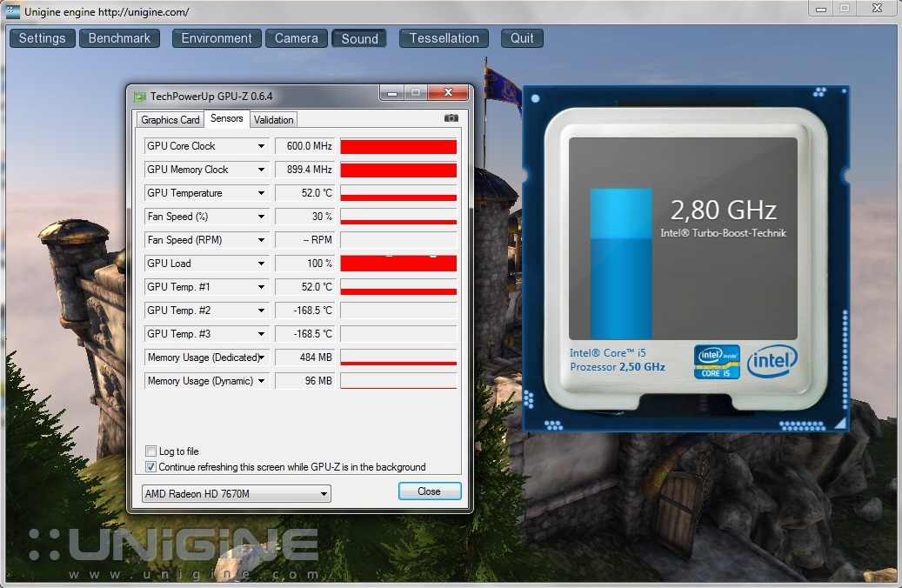
Task: Open the Fan Speed (RPM) sensor dropdown
Action: (261, 240)
